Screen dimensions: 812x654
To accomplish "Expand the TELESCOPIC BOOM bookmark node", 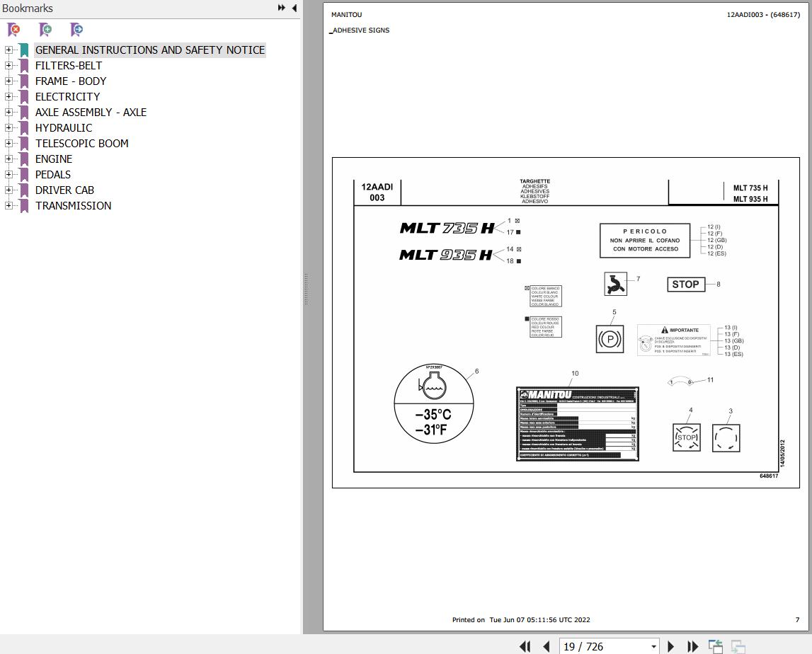I will (x=8, y=143).
